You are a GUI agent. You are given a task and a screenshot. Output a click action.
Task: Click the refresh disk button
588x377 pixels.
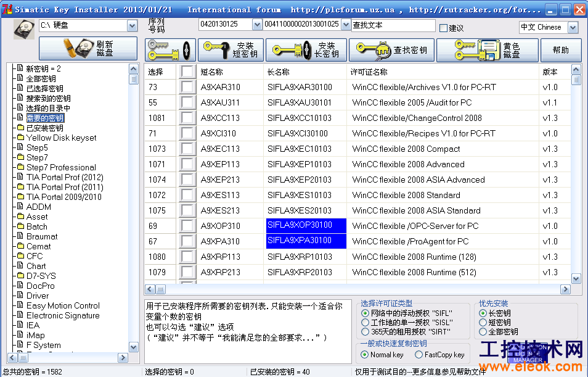[88, 49]
